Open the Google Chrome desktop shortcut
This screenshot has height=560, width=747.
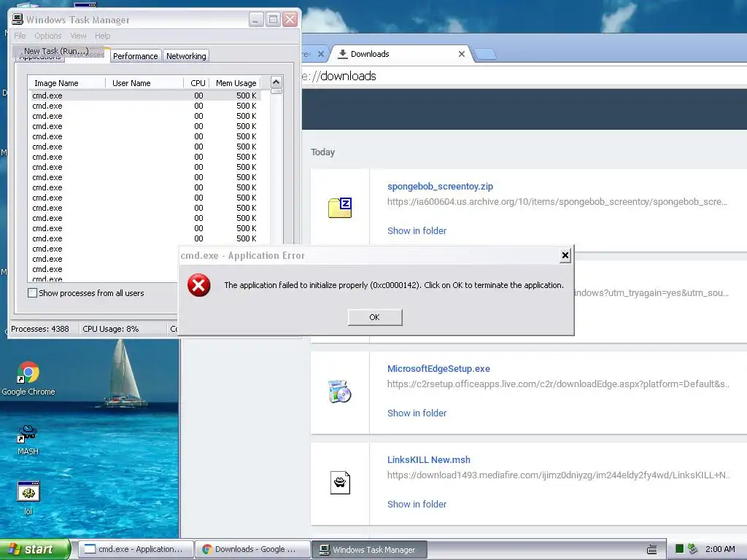[x=28, y=378]
